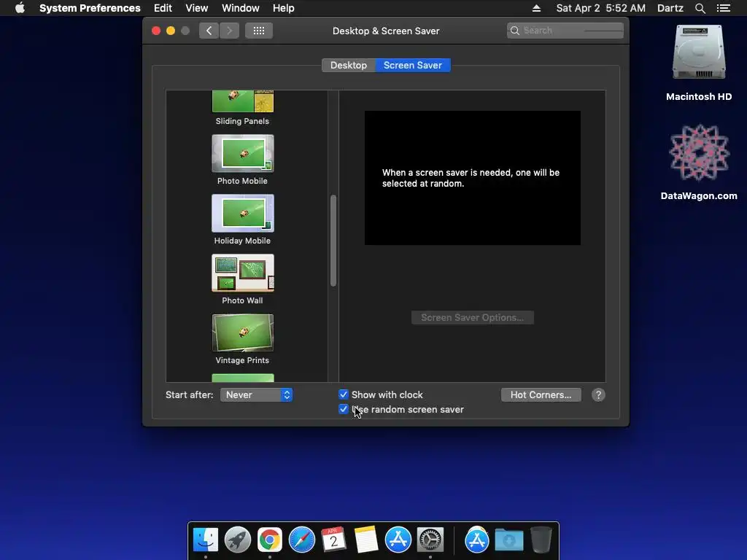Open the Applications folder stack in Dock
The height and width of the screenshot is (560, 747).
(x=477, y=540)
